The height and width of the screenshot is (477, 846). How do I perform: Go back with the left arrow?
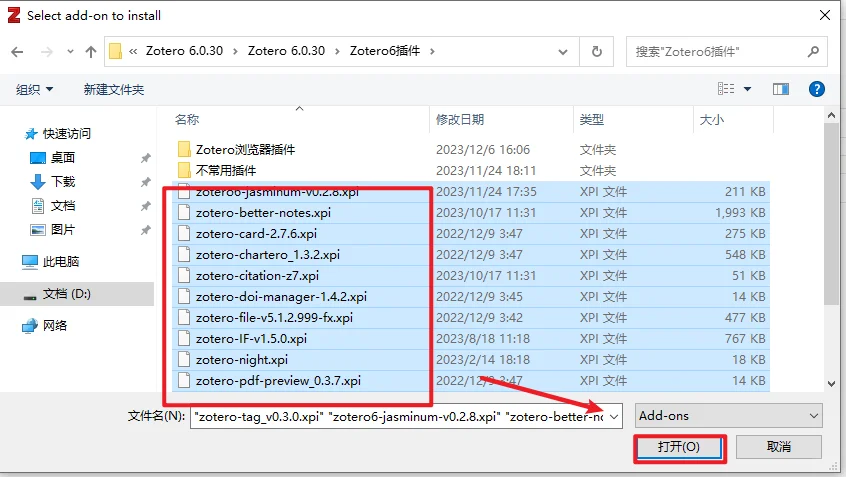click(x=17, y=52)
